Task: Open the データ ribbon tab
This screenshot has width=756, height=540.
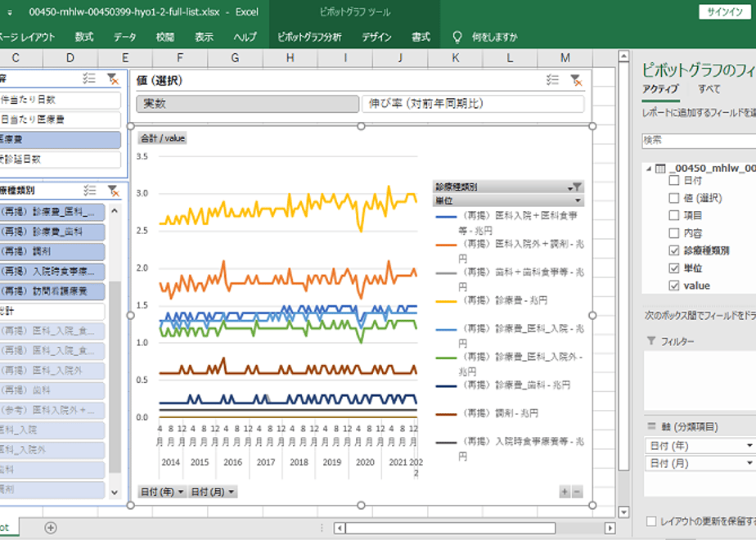Action: 125,37
